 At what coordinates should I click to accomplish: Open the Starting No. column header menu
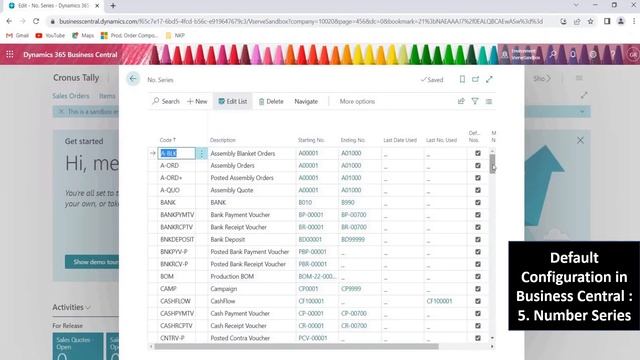click(x=311, y=140)
